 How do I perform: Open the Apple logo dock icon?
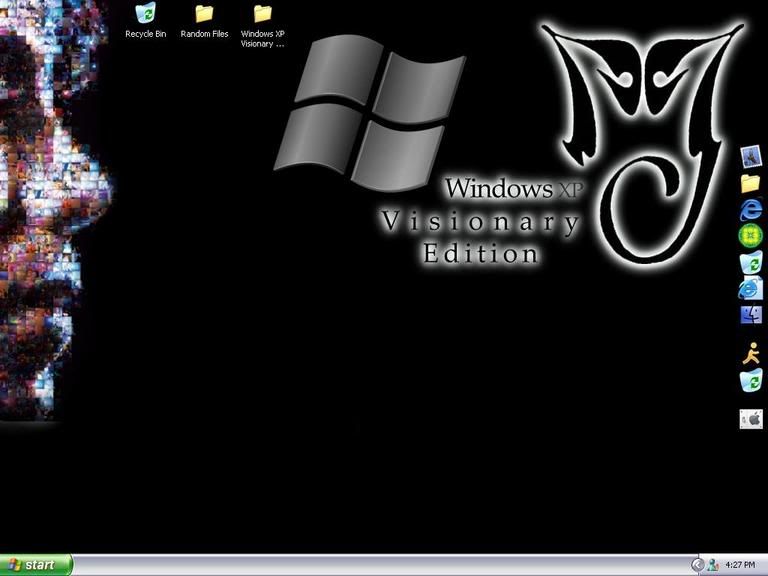point(751,419)
